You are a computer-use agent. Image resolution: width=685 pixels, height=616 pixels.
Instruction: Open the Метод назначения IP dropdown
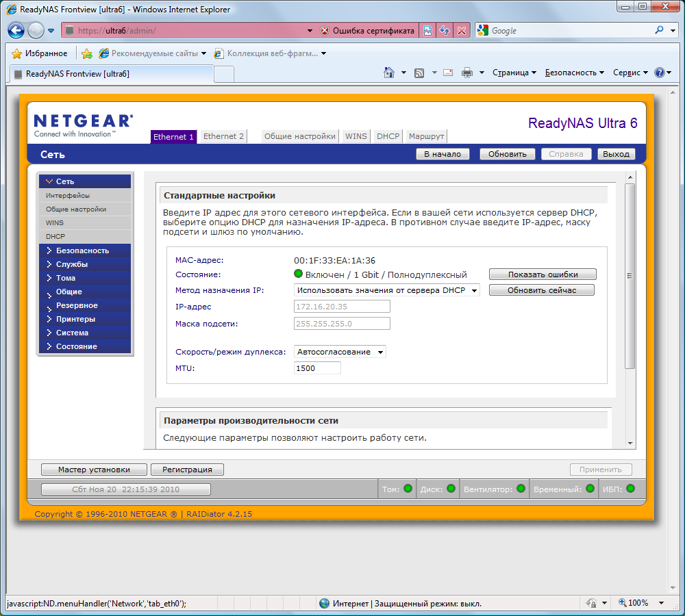pyautogui.click(x=386, y=290)
